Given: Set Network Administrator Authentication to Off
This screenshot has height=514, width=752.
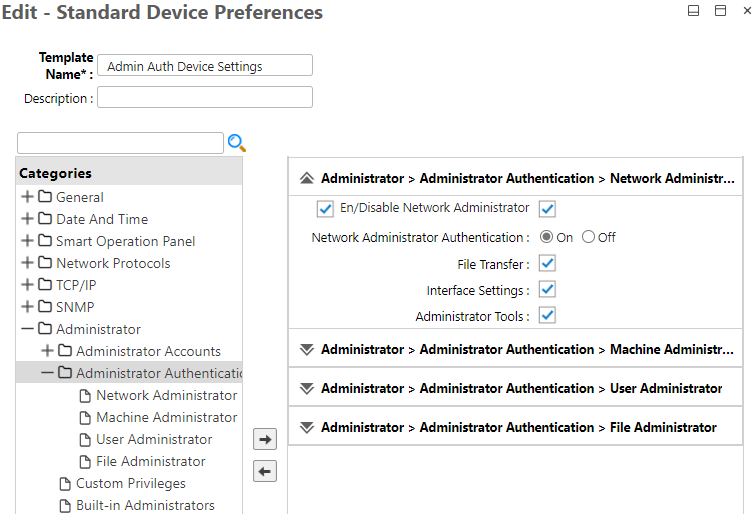Looking at the screenshot, I should click(588, 238).
